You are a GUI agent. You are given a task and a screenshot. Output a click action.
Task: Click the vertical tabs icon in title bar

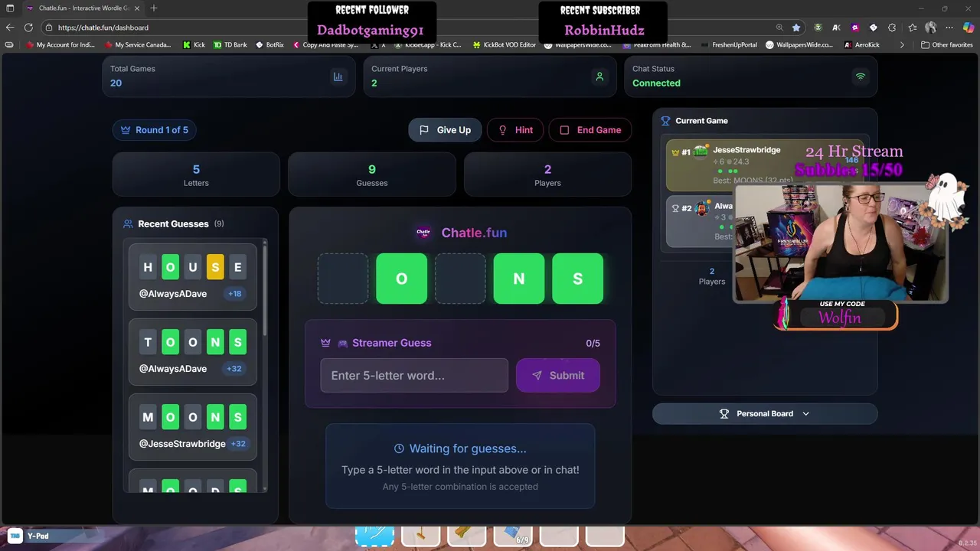11,8
